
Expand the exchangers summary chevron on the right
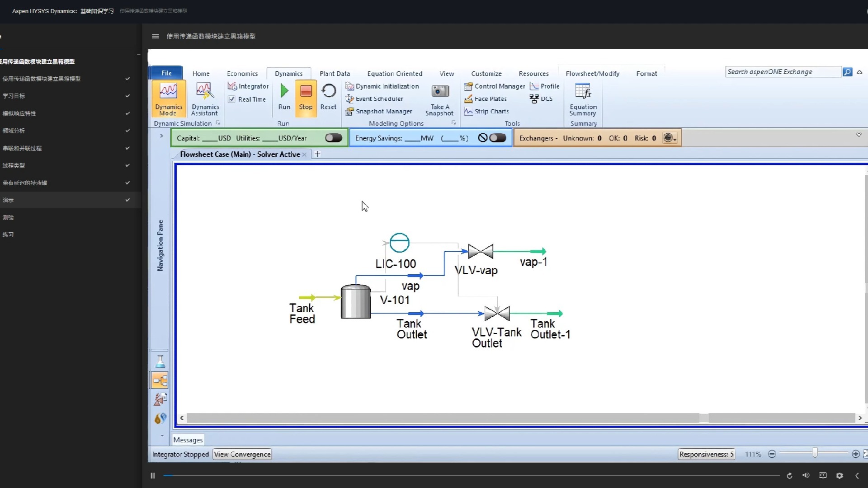[x=858, y=134]
